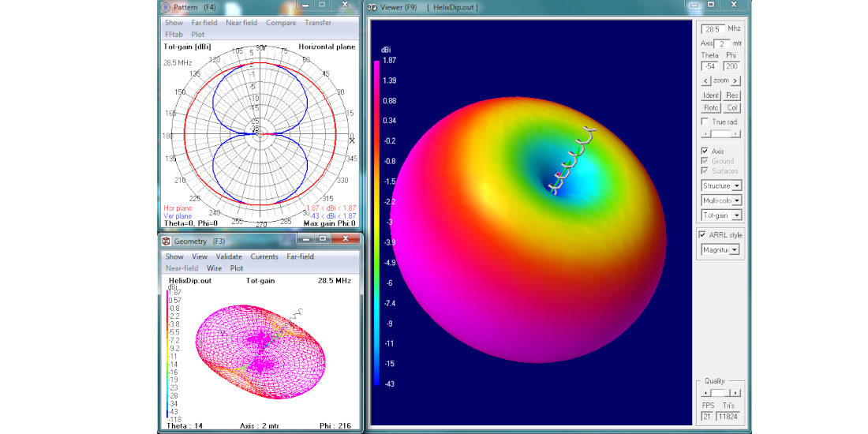Click right arrow of True rad. scrollbar
868x434 pixels.
(735, 134)
